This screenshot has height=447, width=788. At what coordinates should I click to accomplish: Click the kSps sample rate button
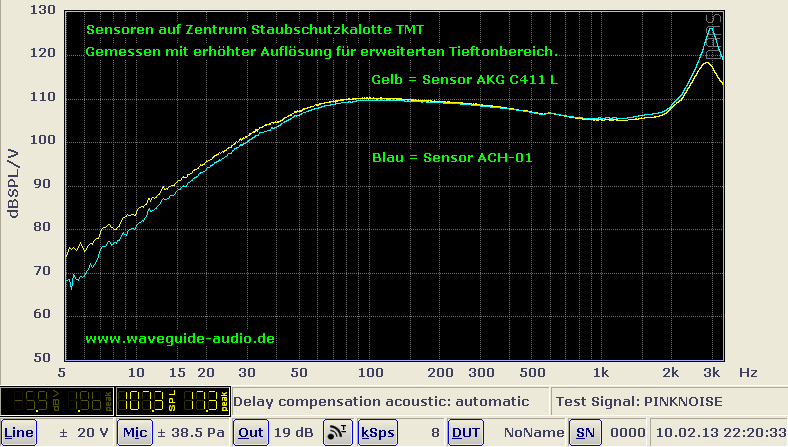pyautogui.click(x=376, y=432)
